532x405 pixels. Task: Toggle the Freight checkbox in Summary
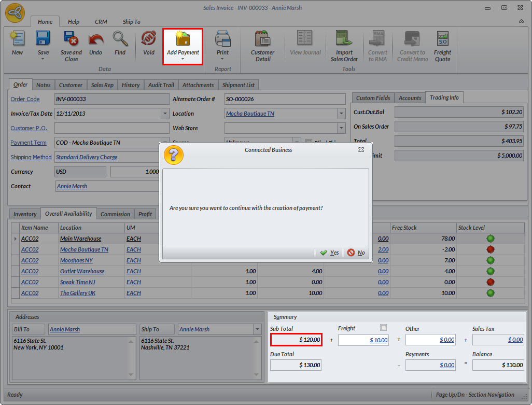384,328
